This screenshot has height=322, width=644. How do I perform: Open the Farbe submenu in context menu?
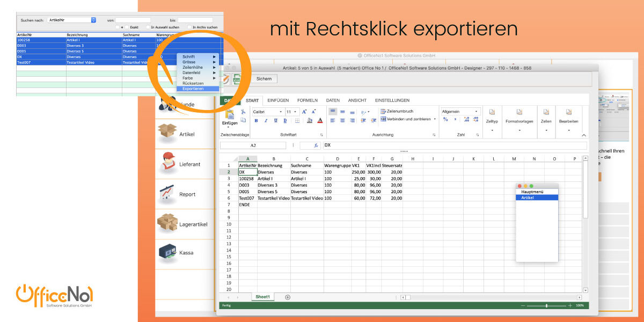pyautogui.click(x=198, y=78)
